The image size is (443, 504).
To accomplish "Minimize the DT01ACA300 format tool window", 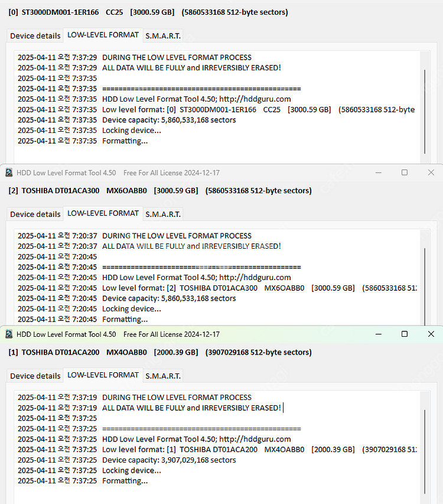I will point(379,173).
